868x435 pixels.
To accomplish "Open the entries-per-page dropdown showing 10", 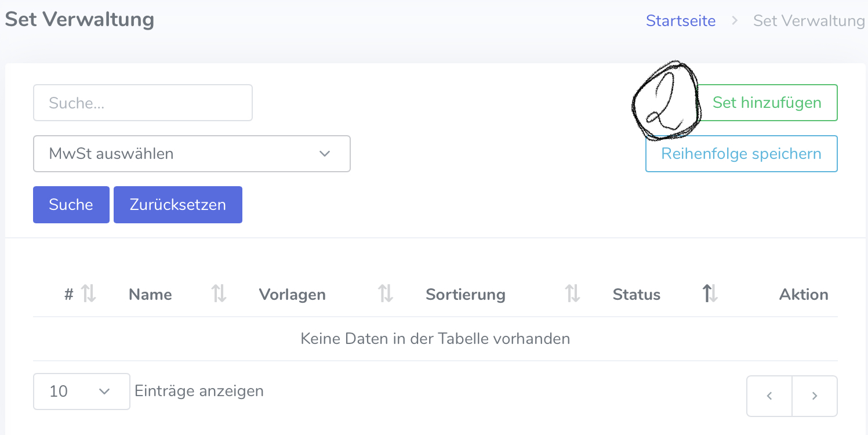I will (81, 391).
